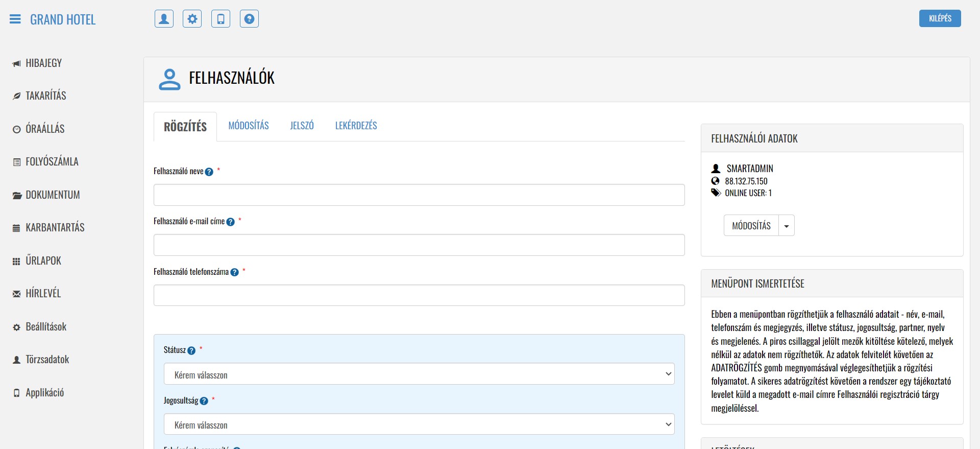This screenshot has height=449, width=980.
Task: Switch to the LEKÉRDEZÉS tab
Action: (356, 126)
